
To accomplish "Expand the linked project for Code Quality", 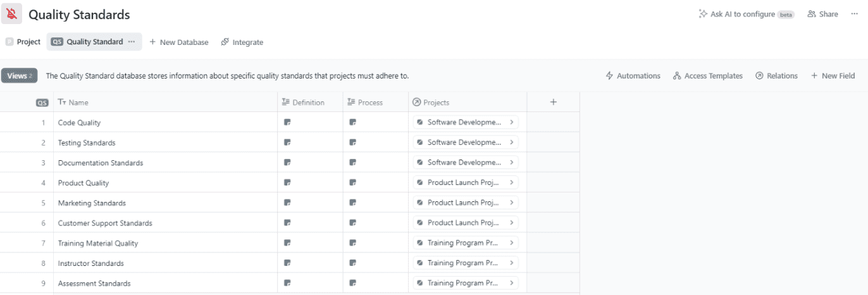I will [511, 122].
